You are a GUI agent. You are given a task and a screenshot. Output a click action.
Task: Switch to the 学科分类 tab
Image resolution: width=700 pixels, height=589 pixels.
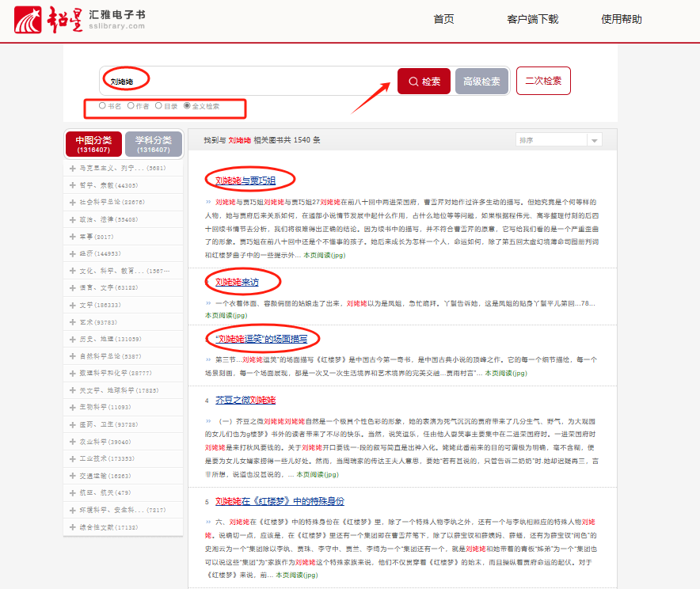click(x=154, y=144)
